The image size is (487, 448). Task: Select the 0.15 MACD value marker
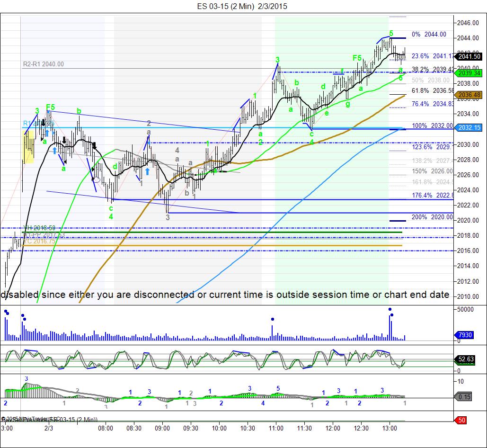464,397
